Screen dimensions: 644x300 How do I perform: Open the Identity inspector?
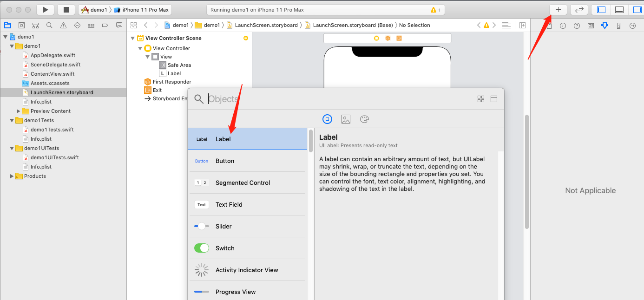coord(591,26)
